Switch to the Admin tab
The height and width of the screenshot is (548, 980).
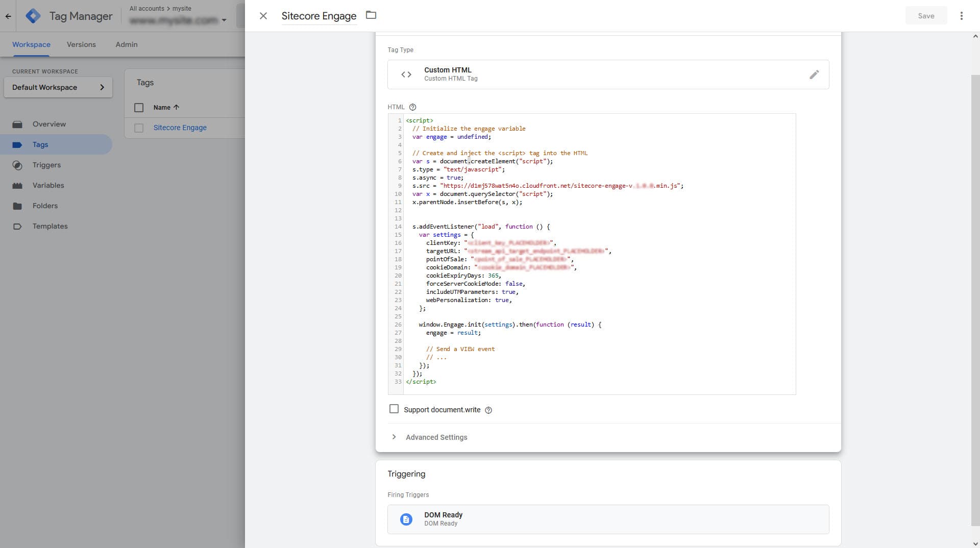coord(127,44)
